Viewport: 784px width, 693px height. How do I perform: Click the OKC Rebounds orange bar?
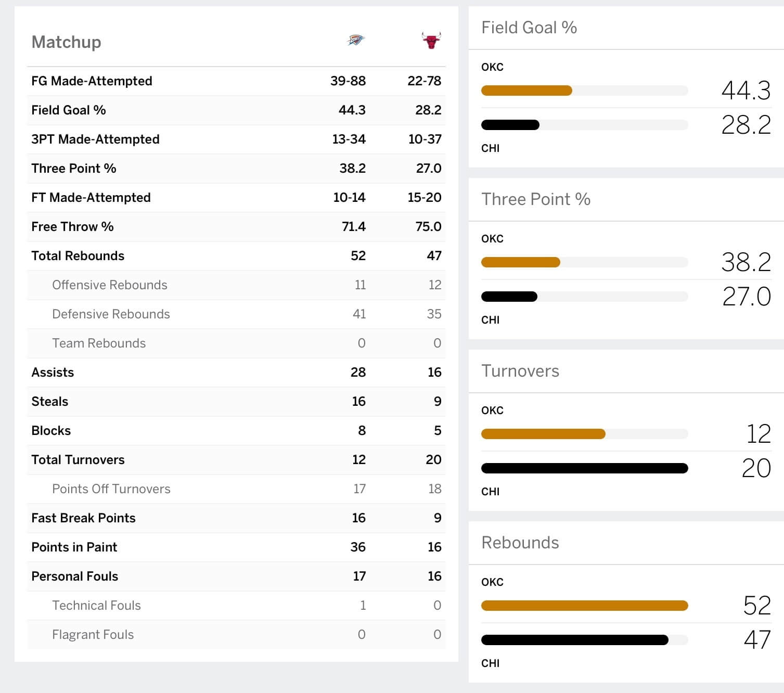pos(584,606)
